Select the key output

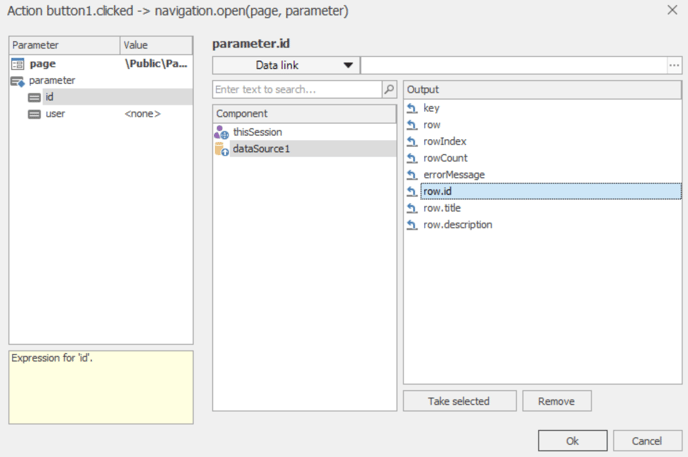543,108
